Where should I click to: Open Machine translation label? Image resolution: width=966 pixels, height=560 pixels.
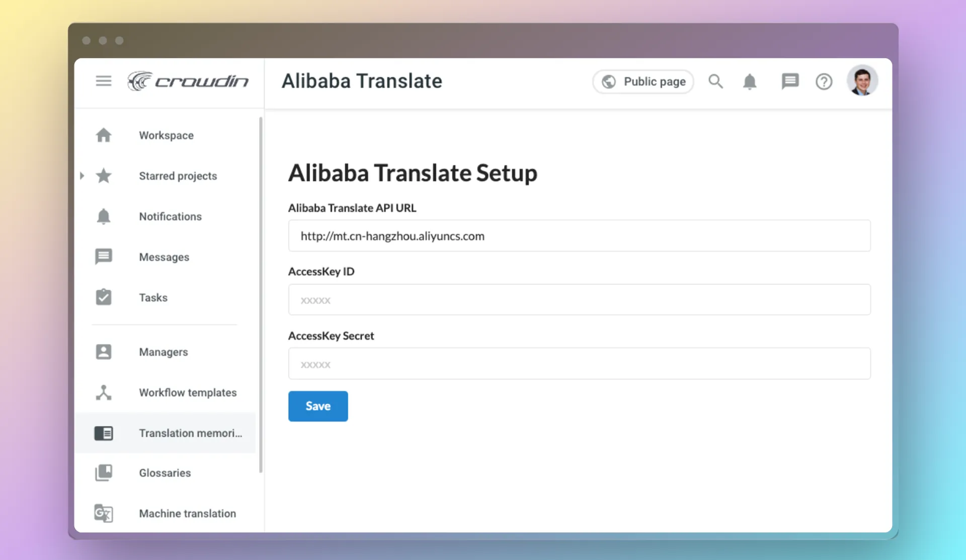(x=188, y=513)
